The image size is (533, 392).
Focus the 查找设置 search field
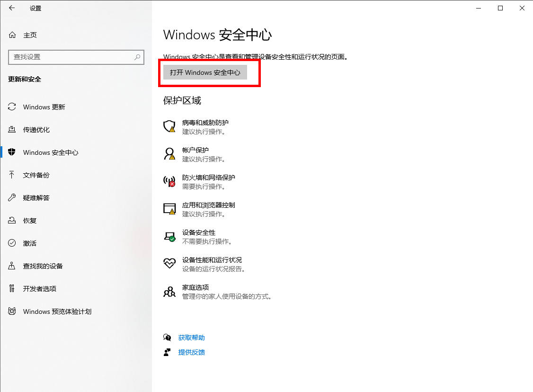point(71,57)
